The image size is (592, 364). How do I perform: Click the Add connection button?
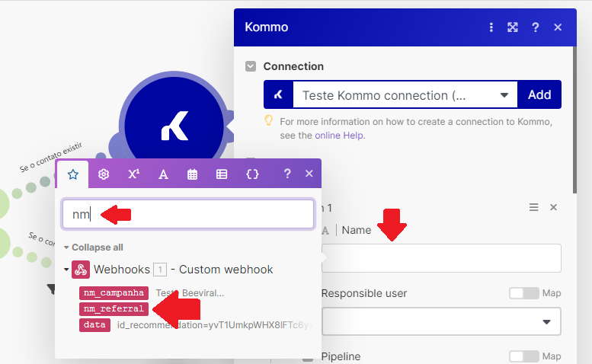[x=539, y=94]
